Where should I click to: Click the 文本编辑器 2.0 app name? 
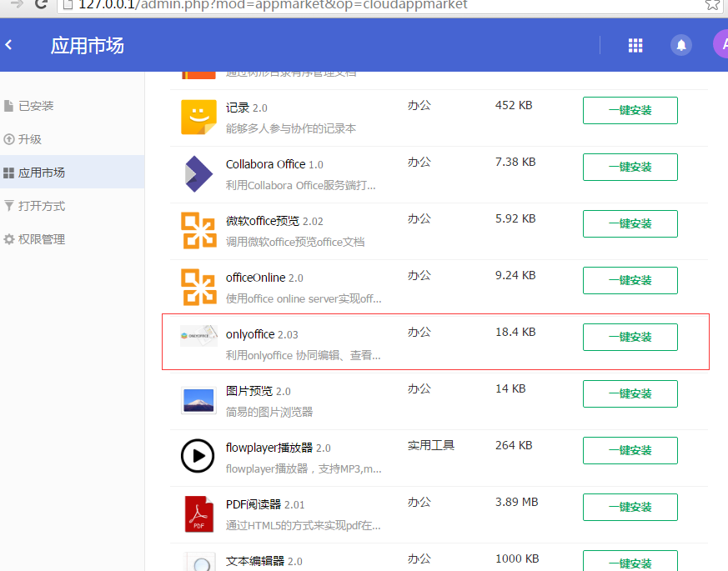pyautogui.click(x=264, y=561)
